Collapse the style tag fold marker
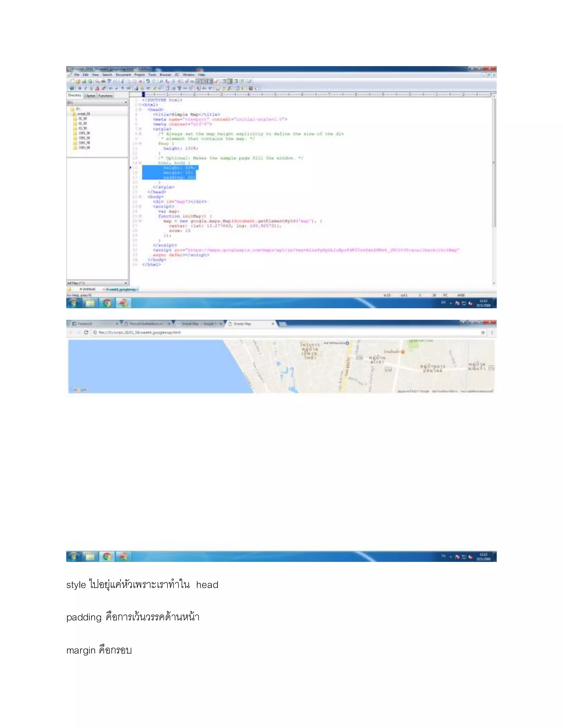 point(140,129)
